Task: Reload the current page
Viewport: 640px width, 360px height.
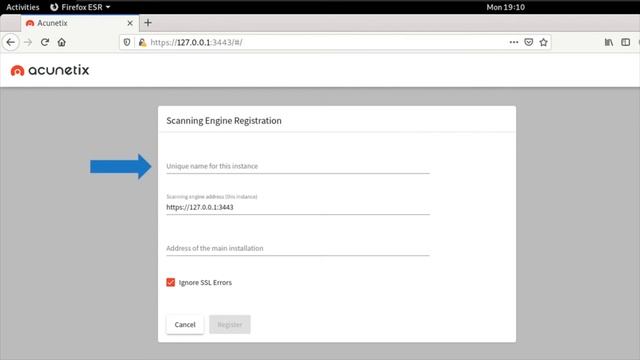Action: pyautogui.click(x=45, y=42)
